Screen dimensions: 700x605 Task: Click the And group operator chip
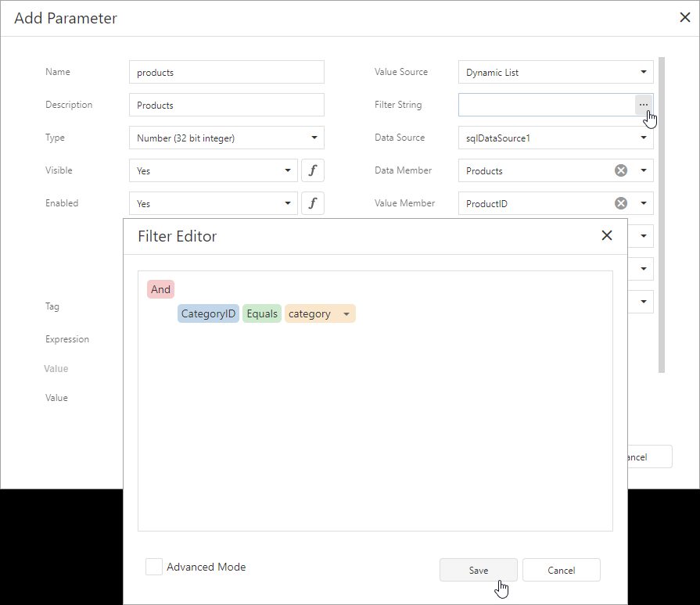160,289
